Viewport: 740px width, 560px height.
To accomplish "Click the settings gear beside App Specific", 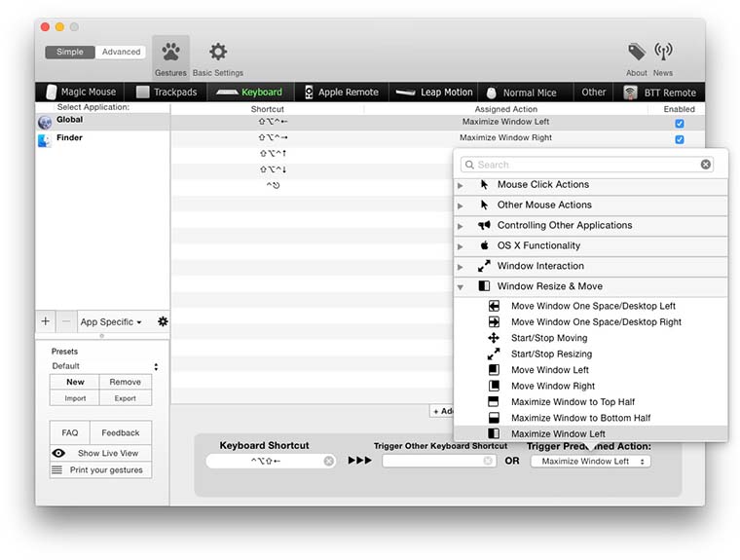I will (x=163, y=321).
